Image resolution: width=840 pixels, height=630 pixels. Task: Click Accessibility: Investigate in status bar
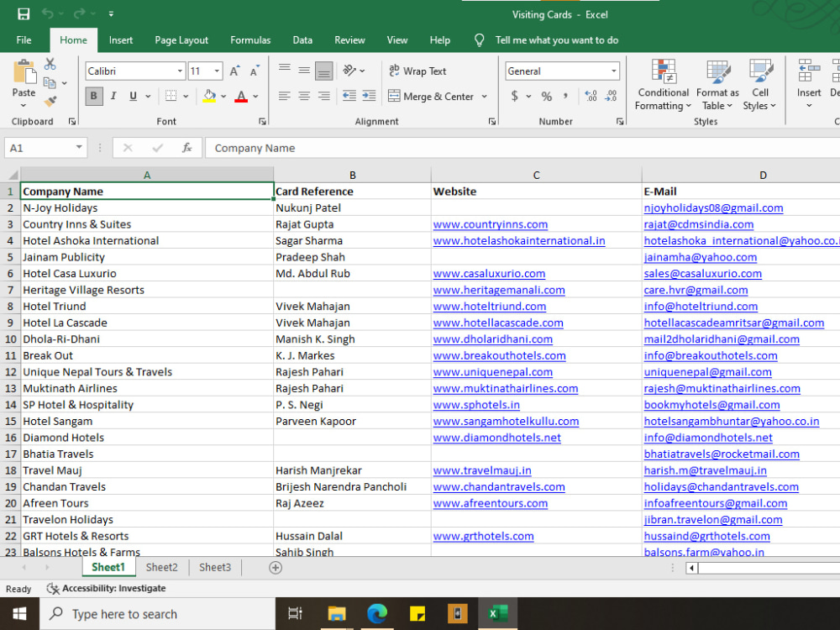(106, 588)
